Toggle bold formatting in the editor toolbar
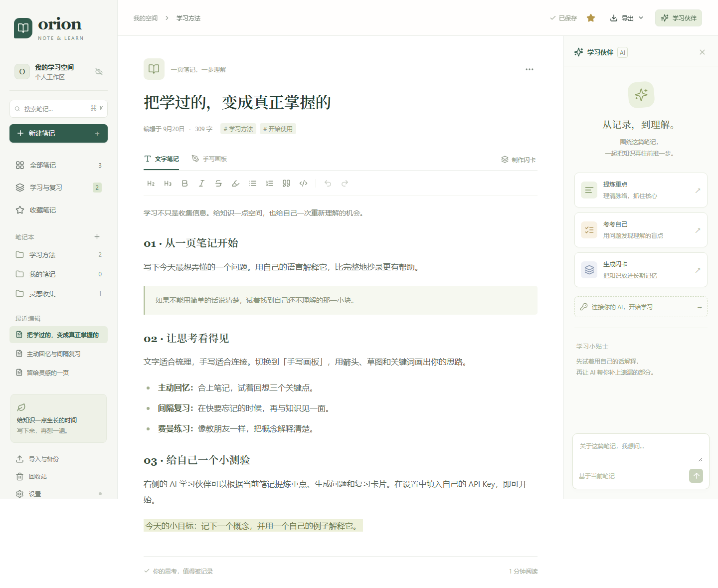The height and width of the screenshot is (588, 718). click(185, 184)
